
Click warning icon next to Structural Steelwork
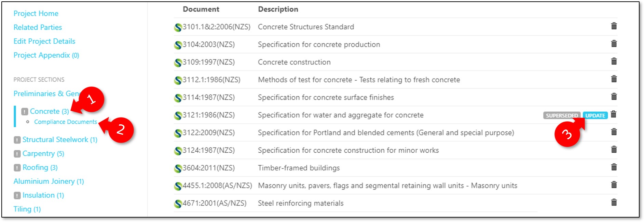[17, 140]
